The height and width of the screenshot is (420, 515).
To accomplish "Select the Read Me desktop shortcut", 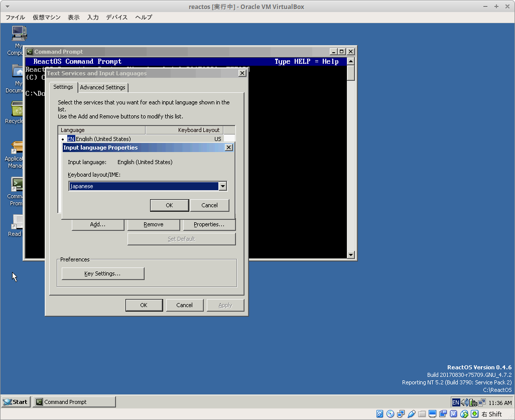I will tap(18, 223).
